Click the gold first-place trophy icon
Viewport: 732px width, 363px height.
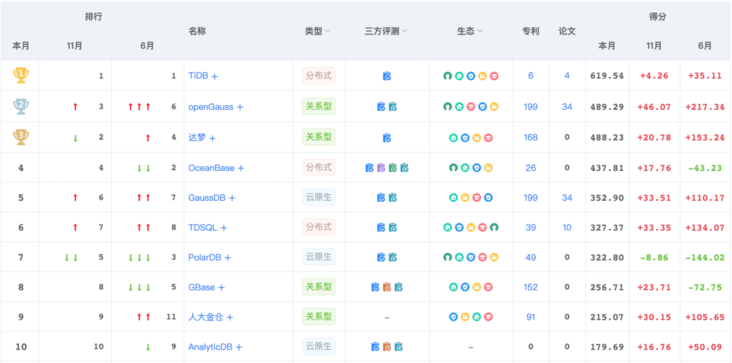21,76
